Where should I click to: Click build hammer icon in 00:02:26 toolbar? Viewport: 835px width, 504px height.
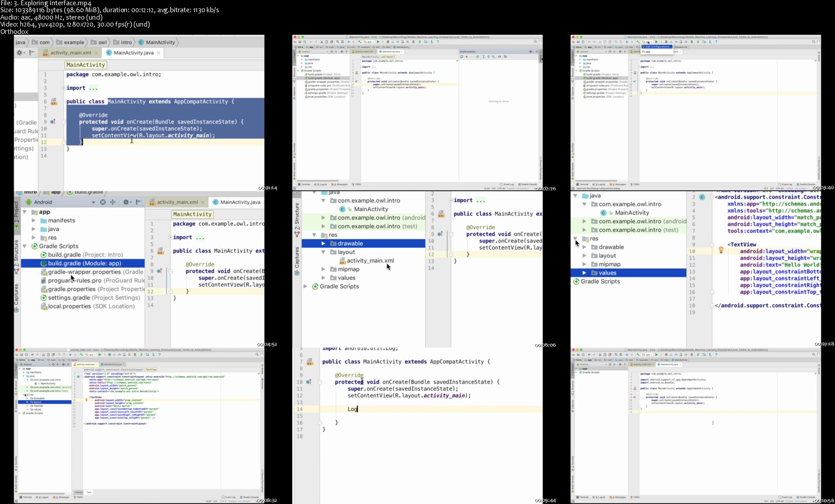[x=360, y=42]
